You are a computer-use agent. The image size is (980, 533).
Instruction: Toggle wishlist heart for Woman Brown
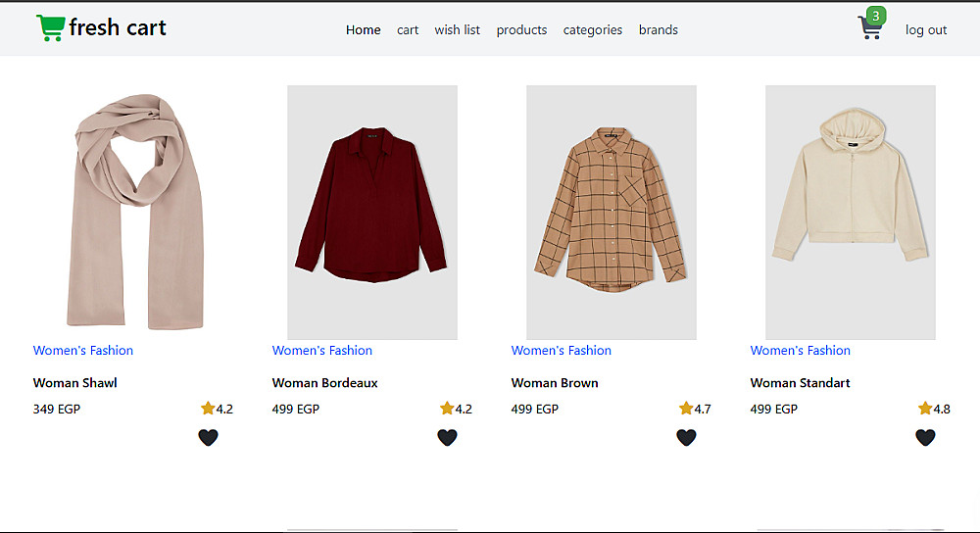[686, 437]
